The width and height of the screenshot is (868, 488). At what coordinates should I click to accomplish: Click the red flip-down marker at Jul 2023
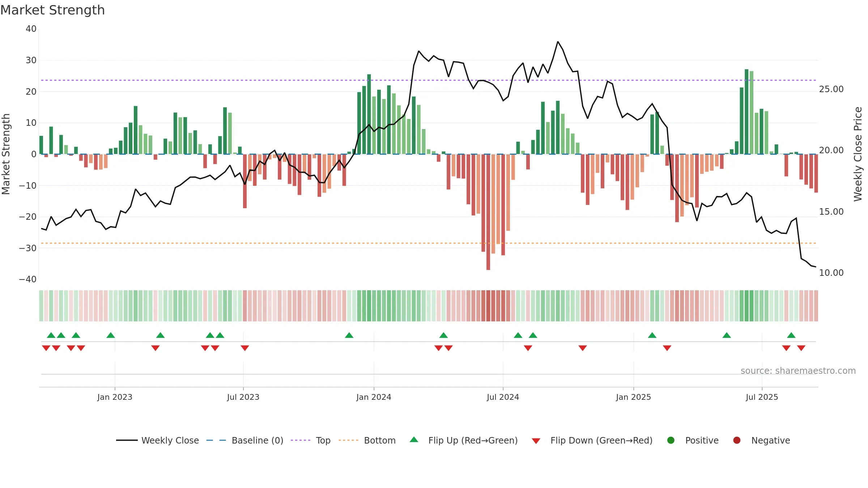pyautogui.click(x=245, y=348)
